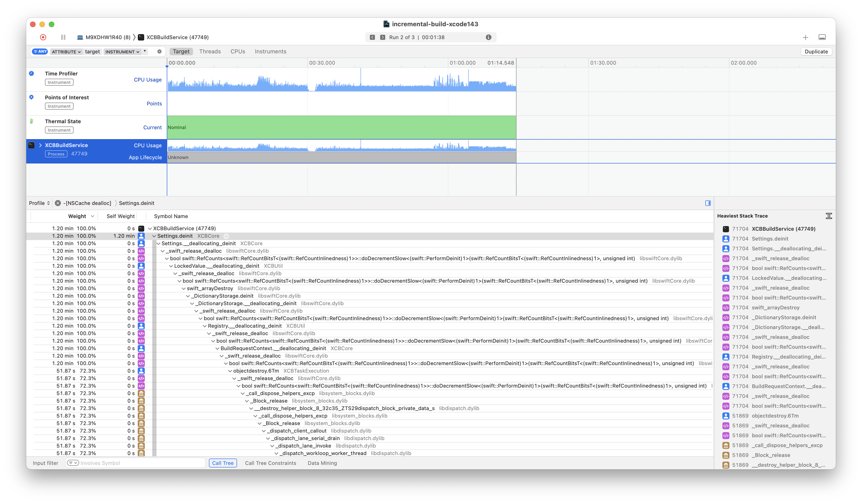The image size is (862, 504).
Task: Open the ATTRIBUTE filter dropdown
Action: click(x=66, y=52)
